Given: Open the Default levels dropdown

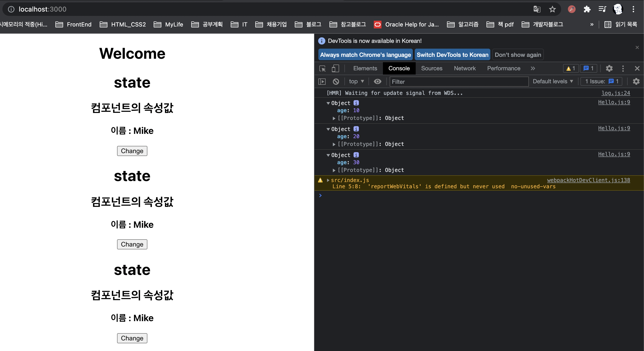Looking at the screenshot, I should click(x=552, y=81).
